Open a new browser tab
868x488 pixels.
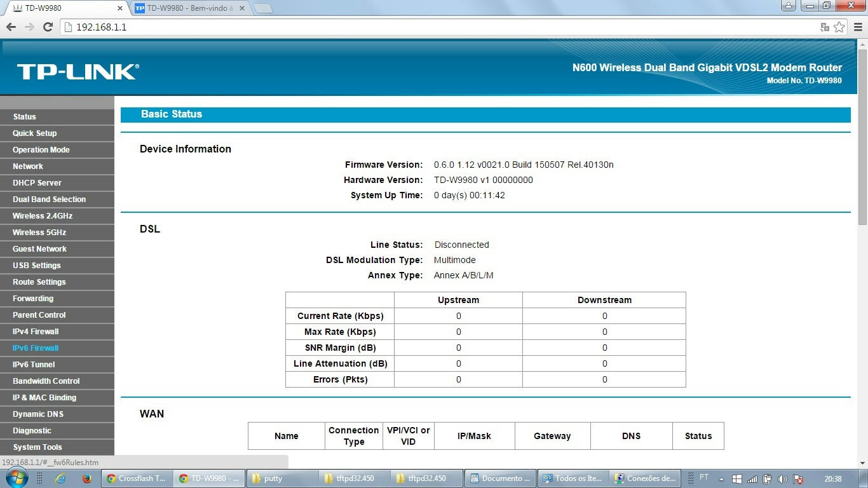tap(263, 8)
